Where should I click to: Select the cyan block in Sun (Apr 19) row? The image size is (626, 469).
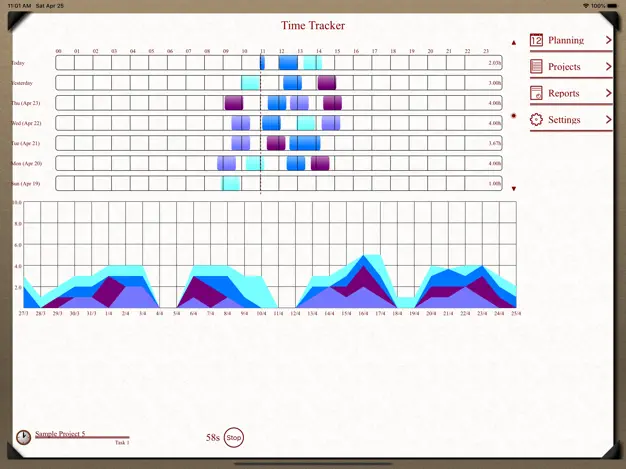(x=231, y=183)
